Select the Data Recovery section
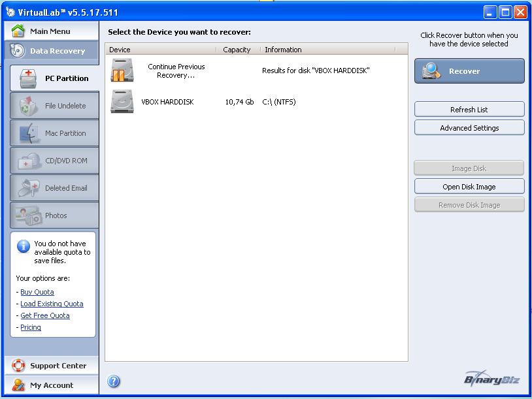Screen dimensions: 532x399 (x=52, y=51)
